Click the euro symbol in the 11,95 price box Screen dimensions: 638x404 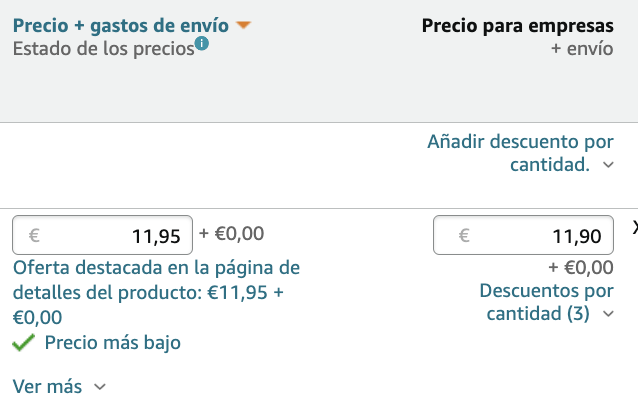[x=34, y=236]
